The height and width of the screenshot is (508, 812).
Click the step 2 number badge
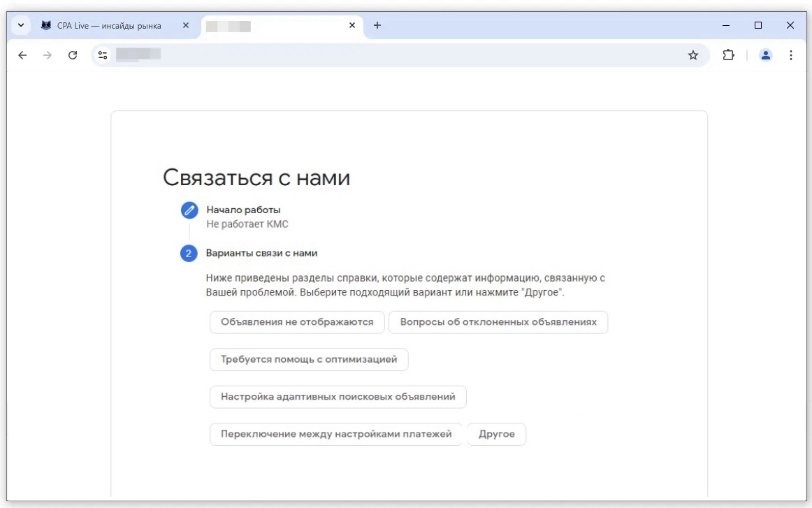(189, 253)
